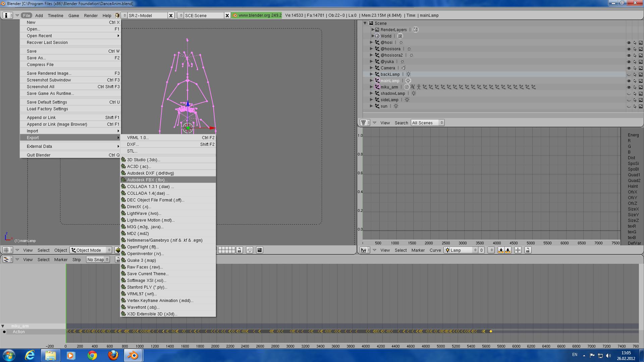Image resolution: width=644 pixels, height=362 pixels.
Task: Click Save As... in File menu
Action: click(x=70, y=58)
